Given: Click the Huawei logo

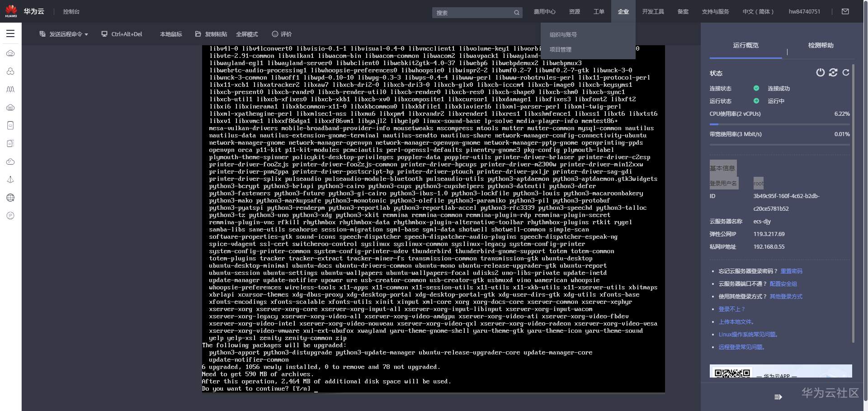Looking at the screenshot, I should pos(11,11).
